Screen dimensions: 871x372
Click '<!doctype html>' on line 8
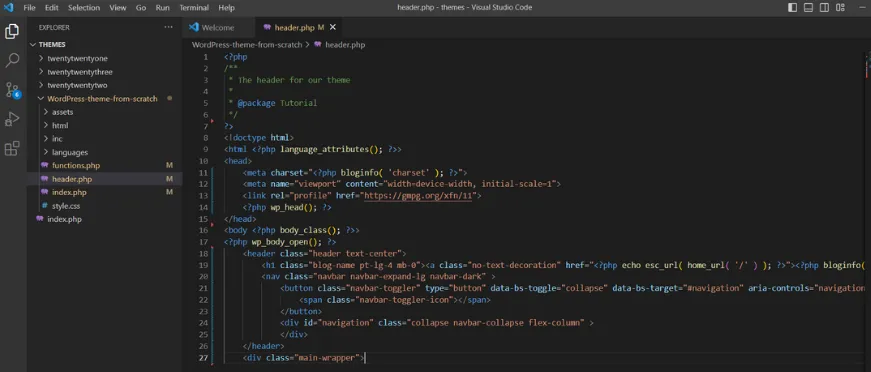click(x=259, y=138)
